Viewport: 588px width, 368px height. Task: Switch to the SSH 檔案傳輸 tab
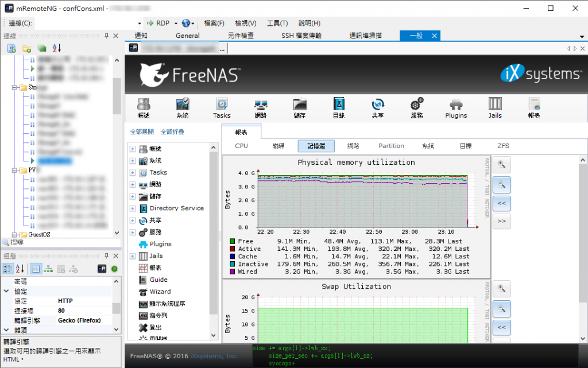click(301, 36)
